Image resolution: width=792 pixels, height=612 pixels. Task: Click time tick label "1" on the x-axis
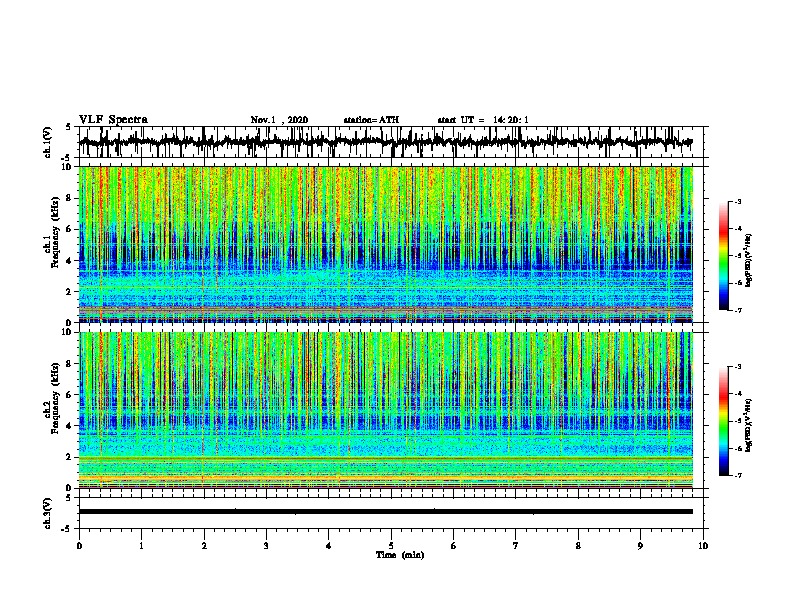pos(141,546)
